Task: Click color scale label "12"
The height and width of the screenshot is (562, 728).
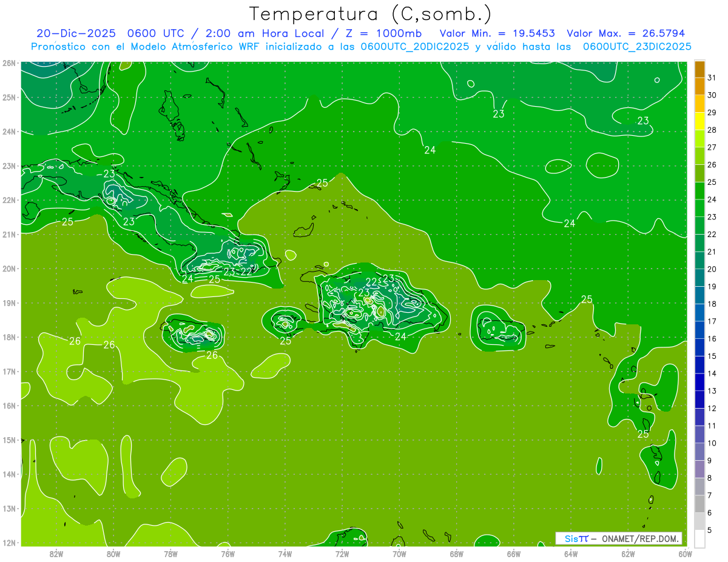Action: [x=712, y=408]
